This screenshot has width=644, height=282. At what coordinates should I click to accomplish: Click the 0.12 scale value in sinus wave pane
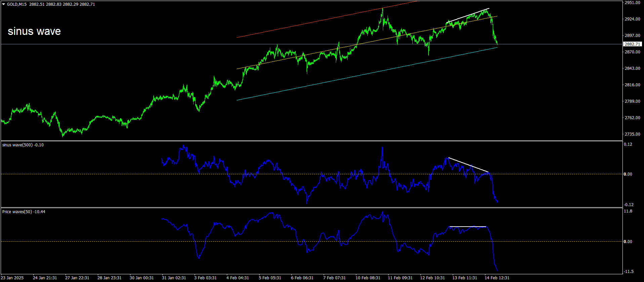tap(628, 144)
